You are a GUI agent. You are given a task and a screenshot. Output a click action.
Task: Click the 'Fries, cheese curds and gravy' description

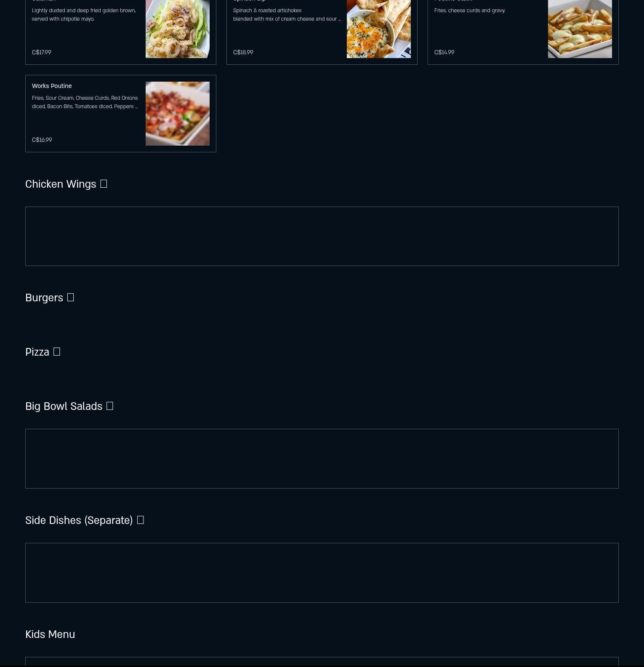coord(470,11)
